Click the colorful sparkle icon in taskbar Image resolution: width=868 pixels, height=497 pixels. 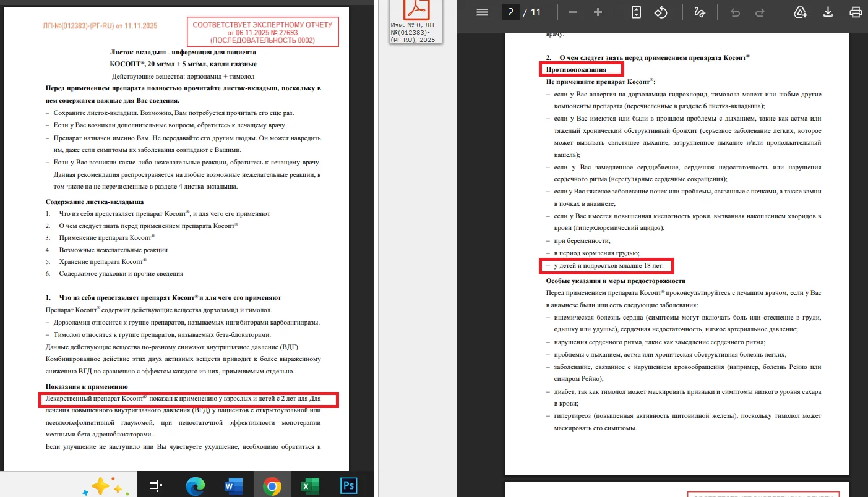(x=106, y=486)
